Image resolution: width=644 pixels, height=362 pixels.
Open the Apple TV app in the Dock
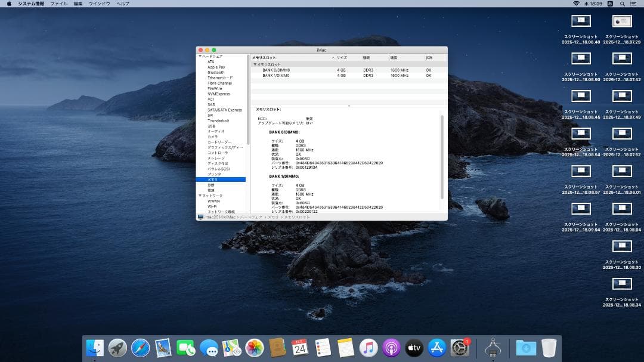414,349
